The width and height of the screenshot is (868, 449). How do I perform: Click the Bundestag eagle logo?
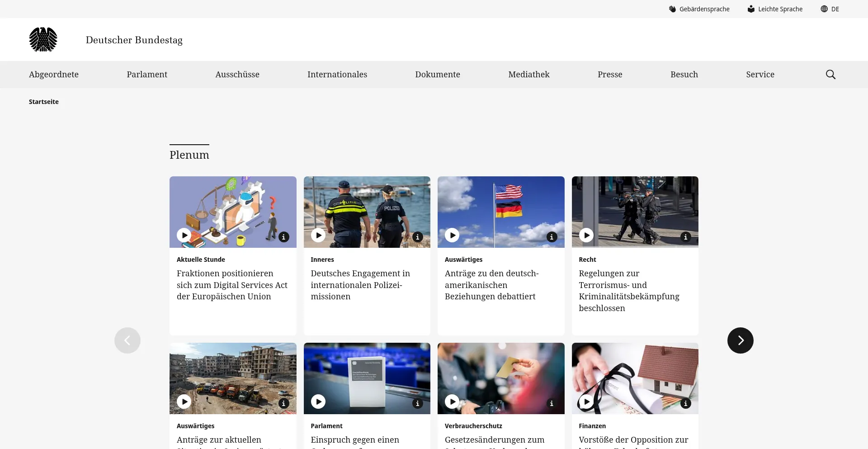(x=43, y=40)
